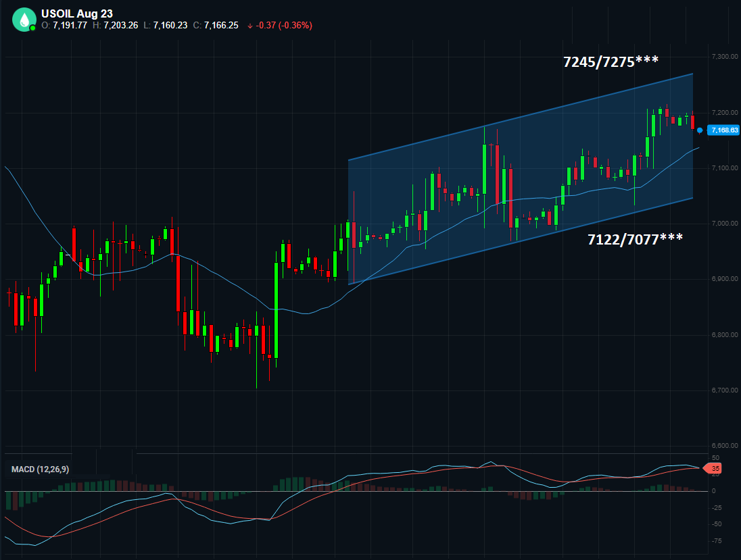Click the high price value 7,203.26
Image resolution: width=741 pixels, height=560 pixels.
(x=121, y=26)
